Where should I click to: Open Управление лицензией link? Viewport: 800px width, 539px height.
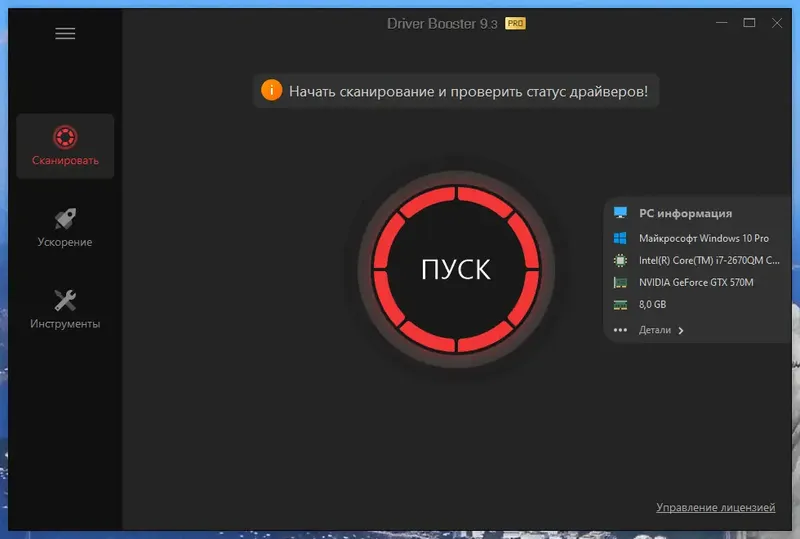[x=715, y=507]
